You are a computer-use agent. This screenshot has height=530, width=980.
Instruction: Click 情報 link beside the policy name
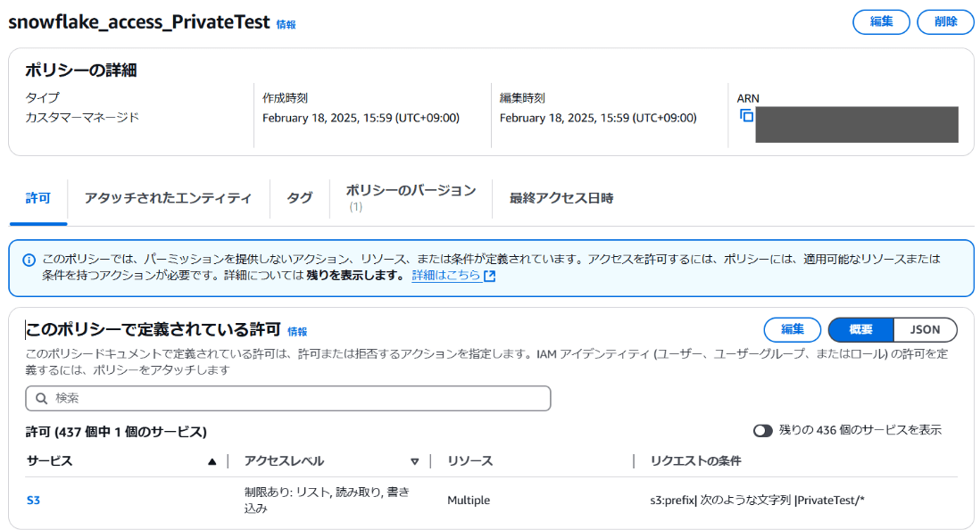click(286, 25)
